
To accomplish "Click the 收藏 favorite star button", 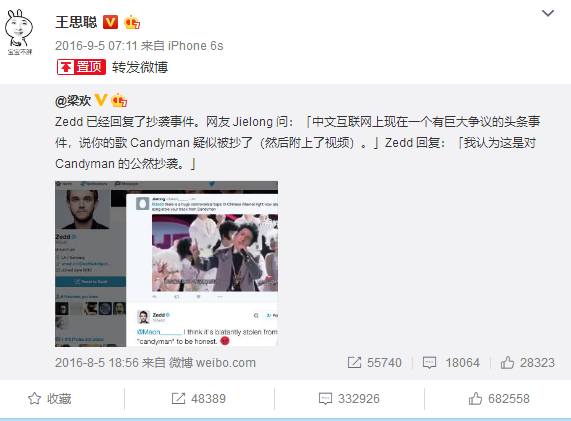I will [x=50, y=399].
